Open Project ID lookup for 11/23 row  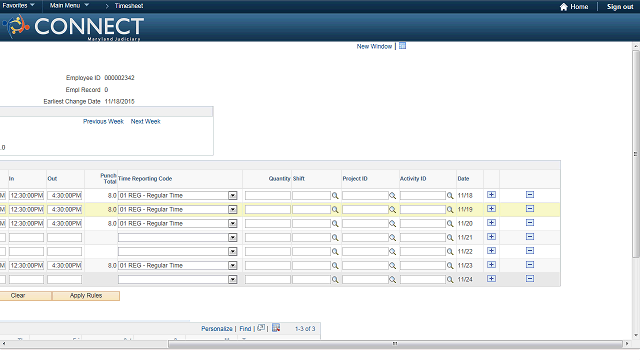[x=393, y=266]
